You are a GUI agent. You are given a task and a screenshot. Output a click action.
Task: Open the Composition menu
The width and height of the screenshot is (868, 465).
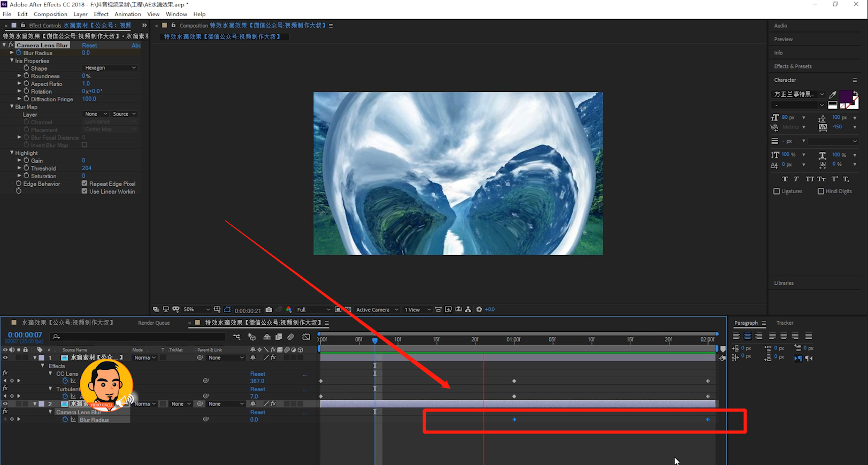pos(50,14)
